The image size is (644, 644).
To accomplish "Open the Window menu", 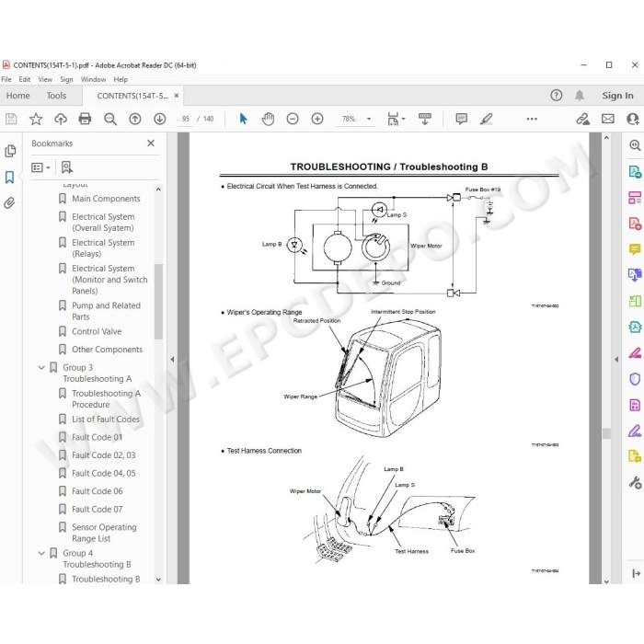I will pyautogui.click(x=93, y=80).
